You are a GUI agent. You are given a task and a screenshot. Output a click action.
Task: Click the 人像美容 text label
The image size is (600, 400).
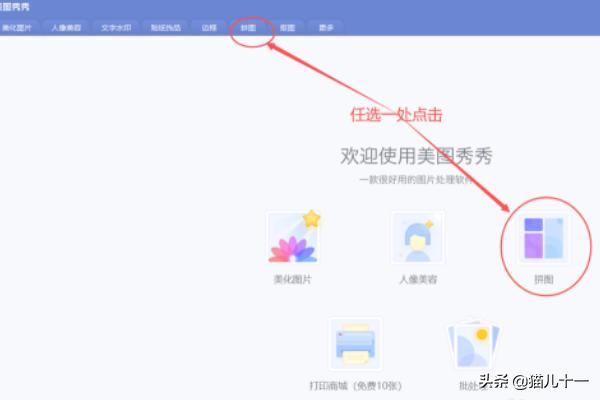click(x=417, y=279)
